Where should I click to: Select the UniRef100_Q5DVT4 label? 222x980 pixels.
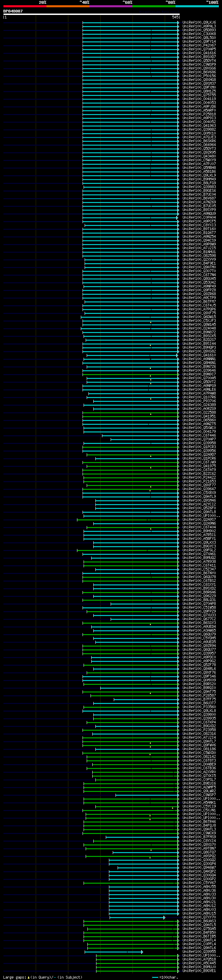(x=199, y=60)
